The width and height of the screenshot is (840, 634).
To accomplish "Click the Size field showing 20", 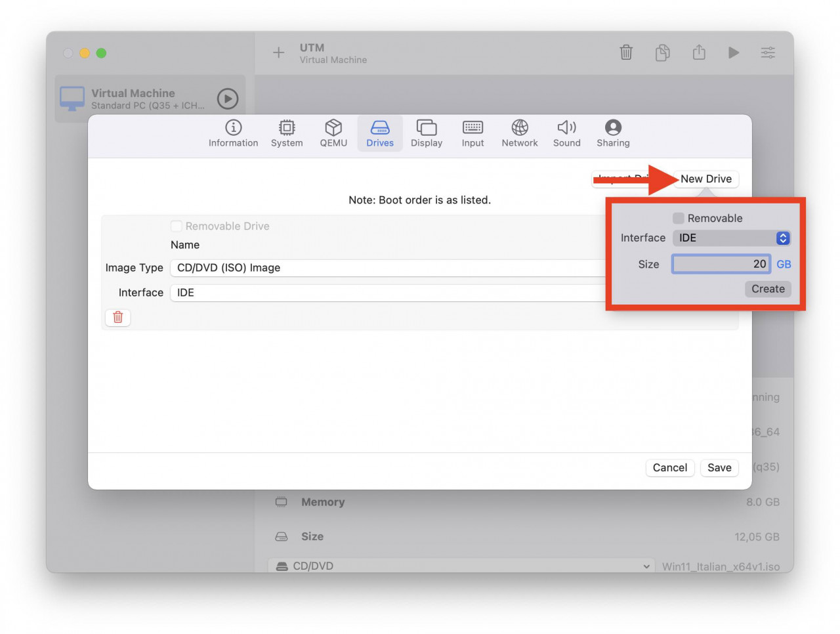I will point(721,264).
